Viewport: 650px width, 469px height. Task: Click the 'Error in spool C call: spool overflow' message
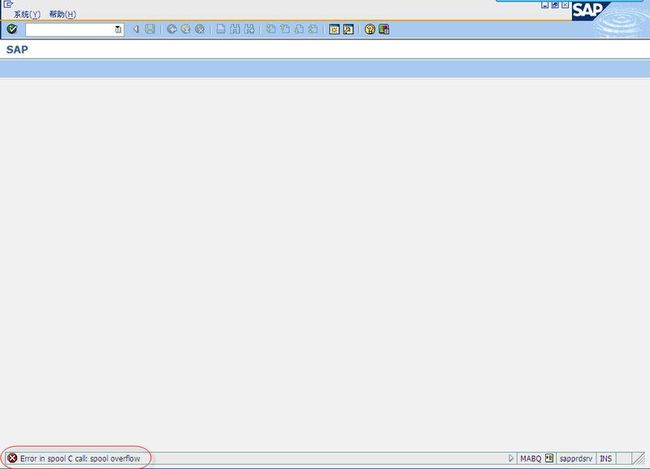click(x=80, y=459)
